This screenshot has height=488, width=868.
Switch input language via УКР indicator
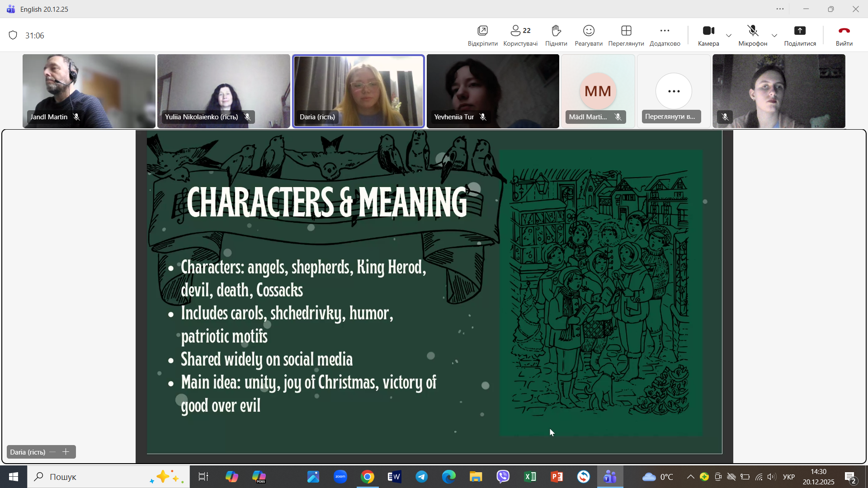[788, 477]
